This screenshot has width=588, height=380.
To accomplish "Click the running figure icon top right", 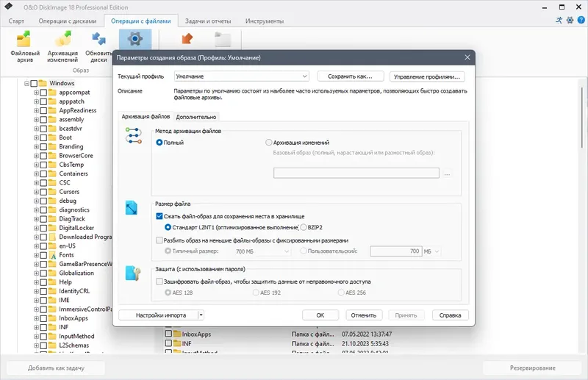I will 559,21.
